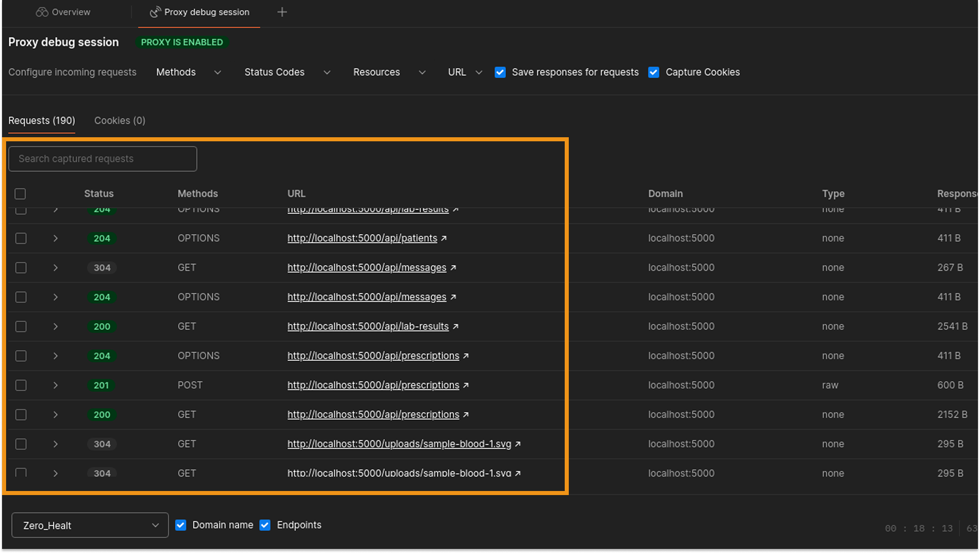Click the plus icon to open new tab
The width and height of the screenshot is (980, 553).
tap(282, 12)
